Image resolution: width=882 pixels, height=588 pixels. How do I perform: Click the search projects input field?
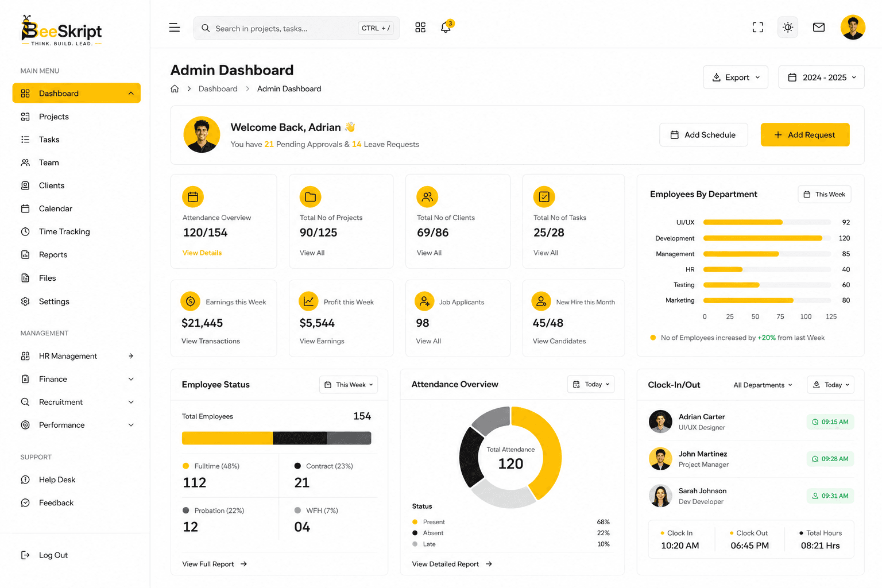[x=296, y=28]
